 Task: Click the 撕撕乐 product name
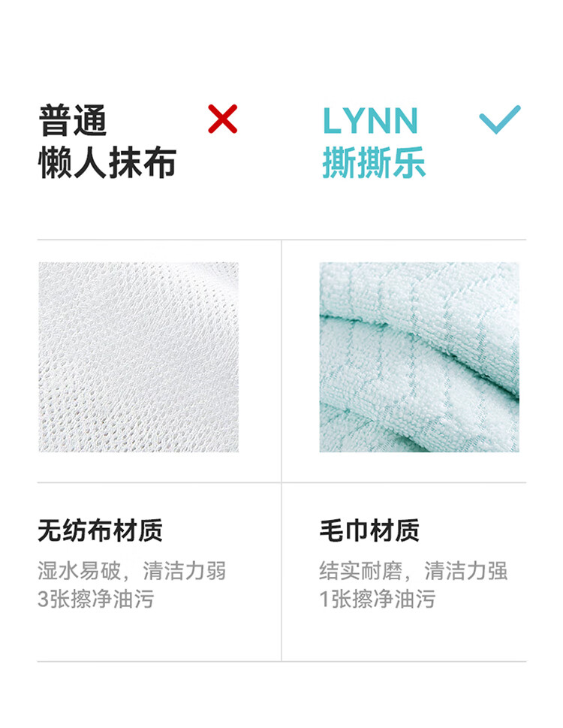[x=374, y=162]
